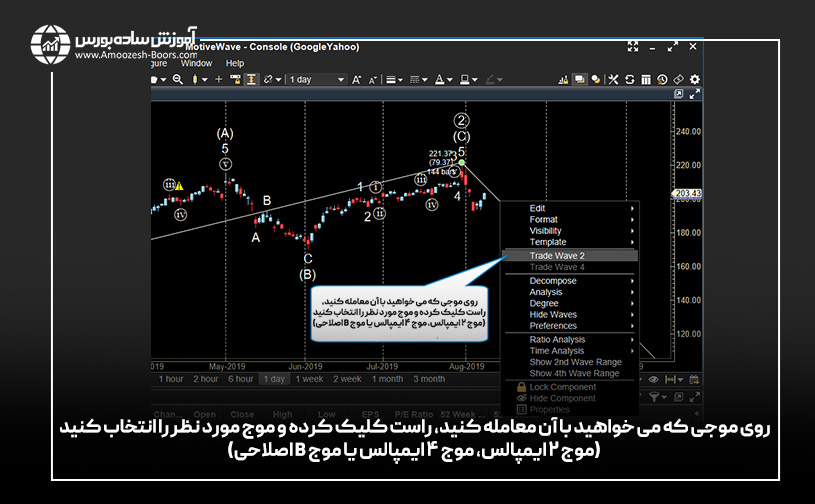Click the yellow and white circles icon
This screenshot has width=815, height=504.
click(x=596, y=79)
